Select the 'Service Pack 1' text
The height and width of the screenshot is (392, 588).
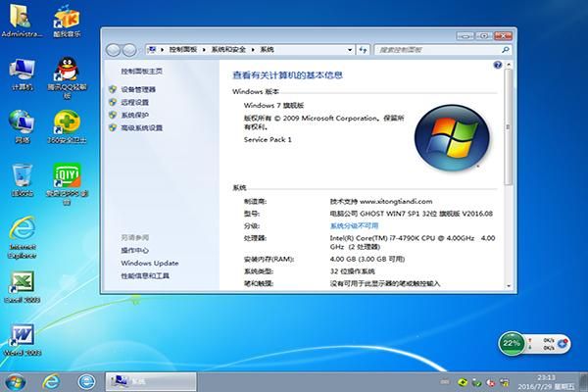268,139
